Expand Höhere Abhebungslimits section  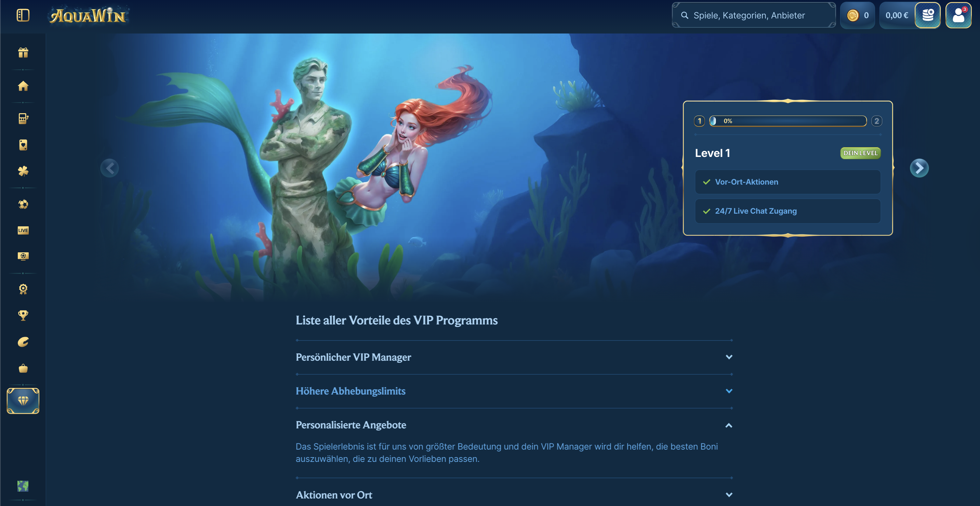click(514, 391)
